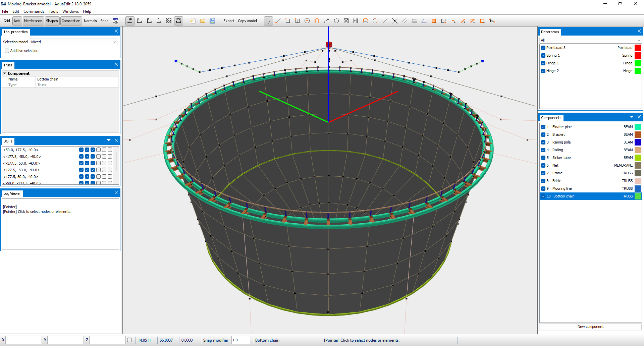Toggle the Sinker tube component checkbox
This screenshot has height=346, width=644.
coord(543,158)
